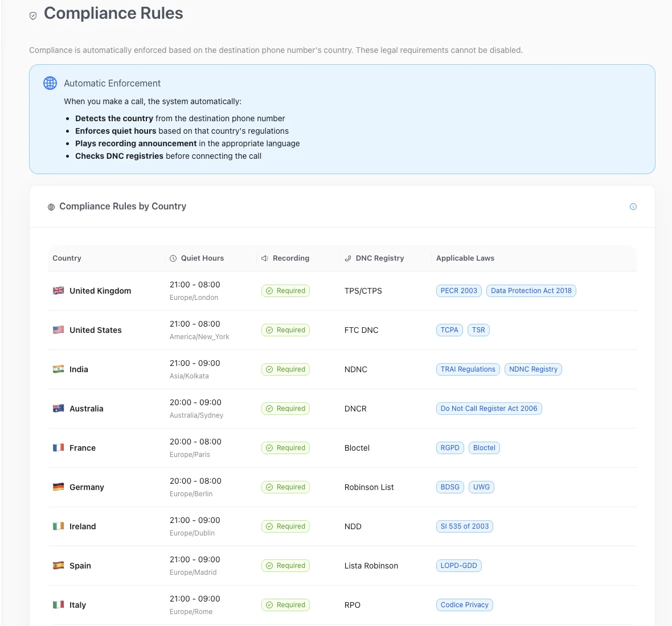This screenshot has width=672, height=626.
Task: Click the clock icon in Quiet Hours column header
Action: (x=173, y=258)
